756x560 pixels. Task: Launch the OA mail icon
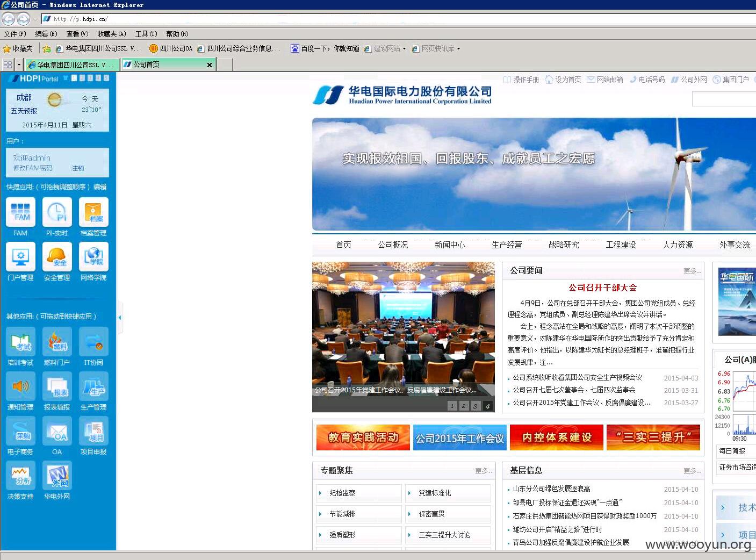click(57, 431)
